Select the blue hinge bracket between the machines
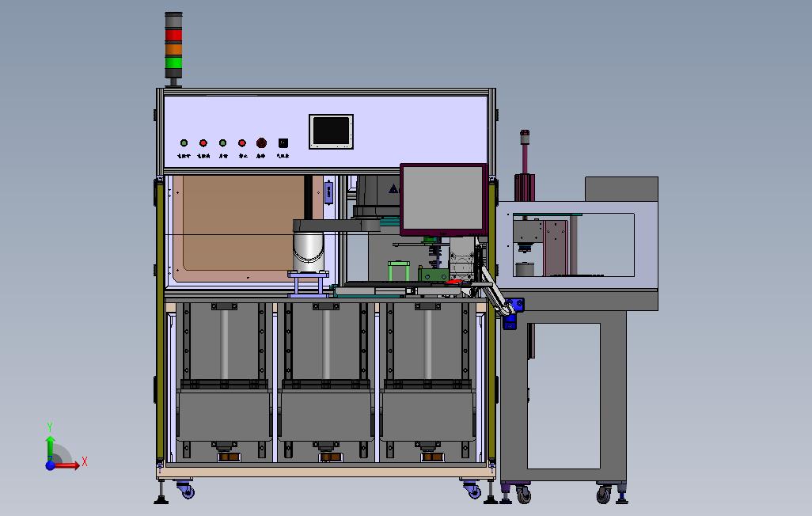 (x=513, y=313)
